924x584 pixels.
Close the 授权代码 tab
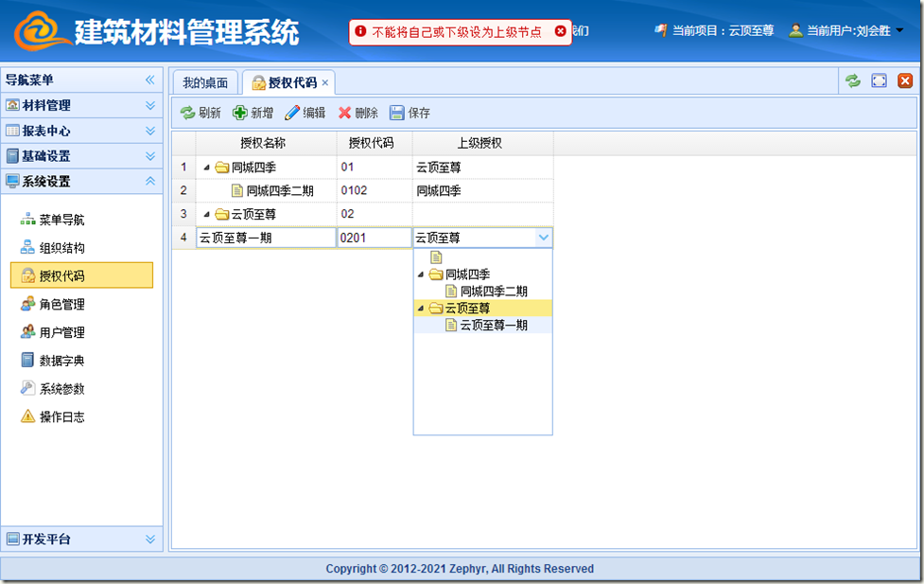pyautogui.click(x=325, y=82)
